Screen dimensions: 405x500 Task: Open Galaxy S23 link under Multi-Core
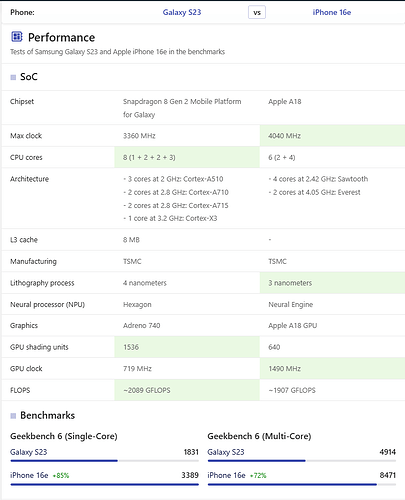point(226,452)
